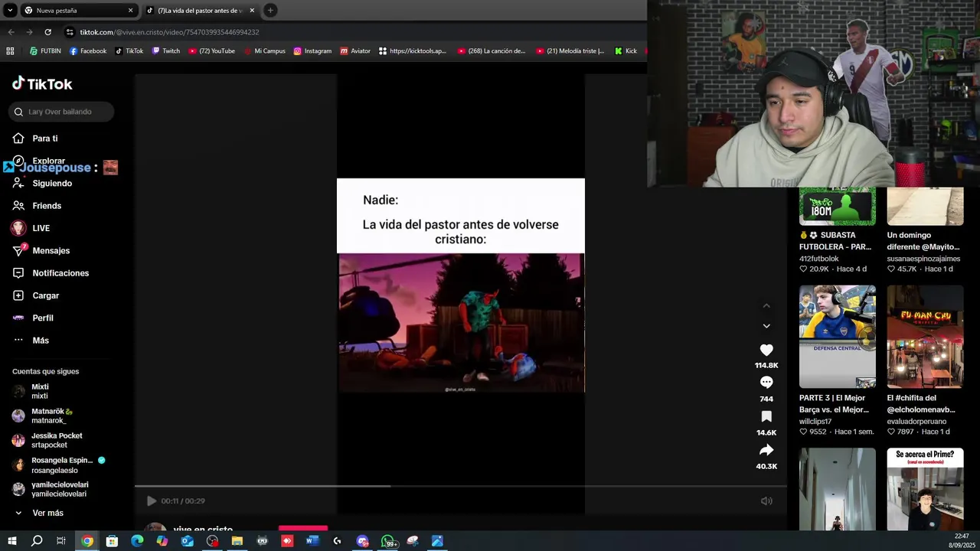Open a new browser tab
This screenshot has width=980, height=551.
pos(270,11)
